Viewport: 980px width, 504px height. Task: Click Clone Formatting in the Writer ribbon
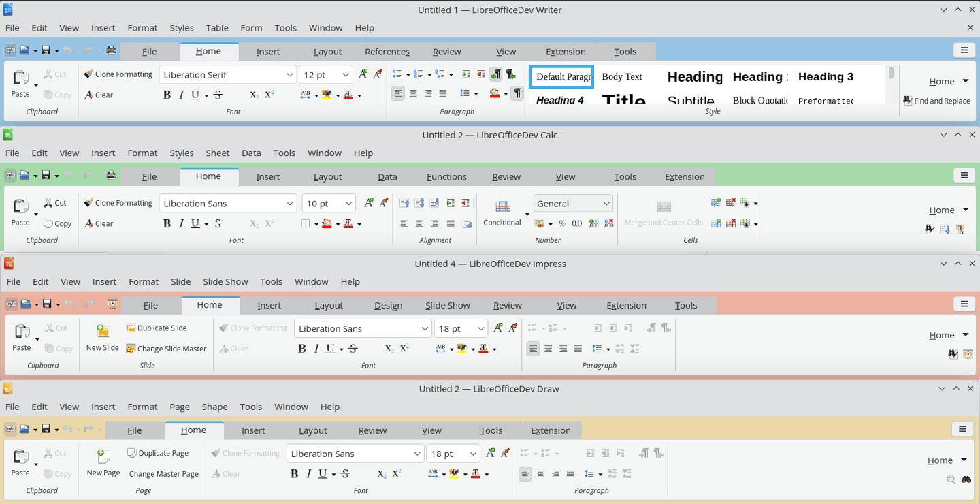coord(118,74)
